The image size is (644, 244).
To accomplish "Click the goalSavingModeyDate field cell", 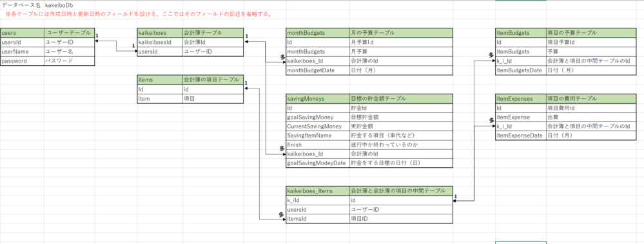I will coord(317,163).
